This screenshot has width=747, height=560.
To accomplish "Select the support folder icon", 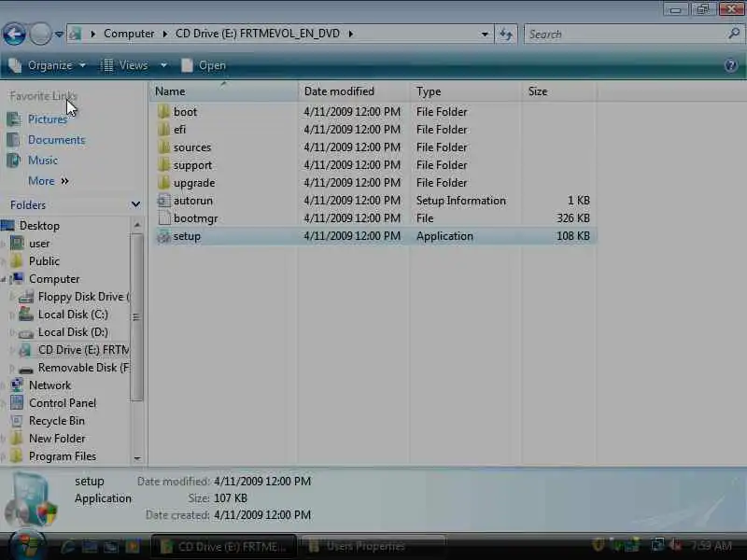I will pyautogui.click(x=164, y=165).
